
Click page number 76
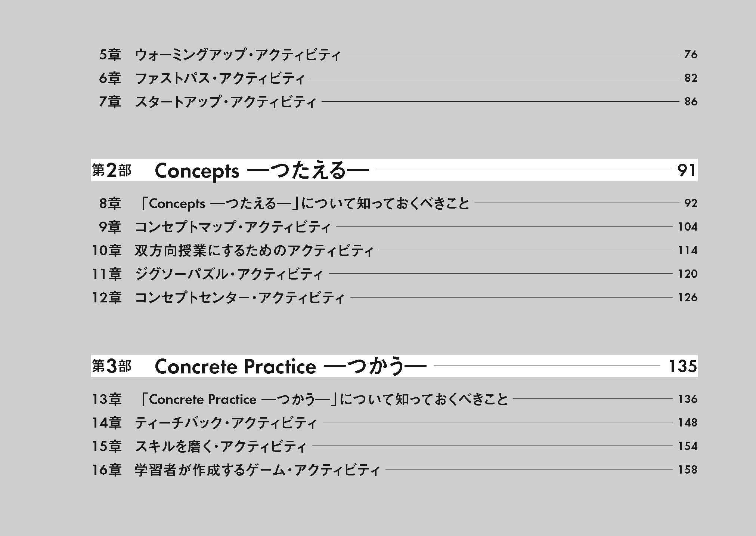click(x=691, y=55)
